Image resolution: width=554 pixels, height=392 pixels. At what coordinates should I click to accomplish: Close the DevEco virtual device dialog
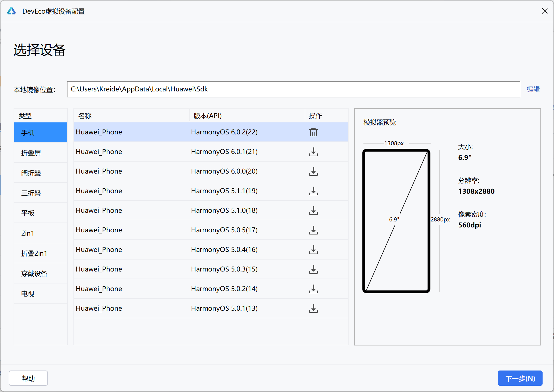(x=544, y=11)
